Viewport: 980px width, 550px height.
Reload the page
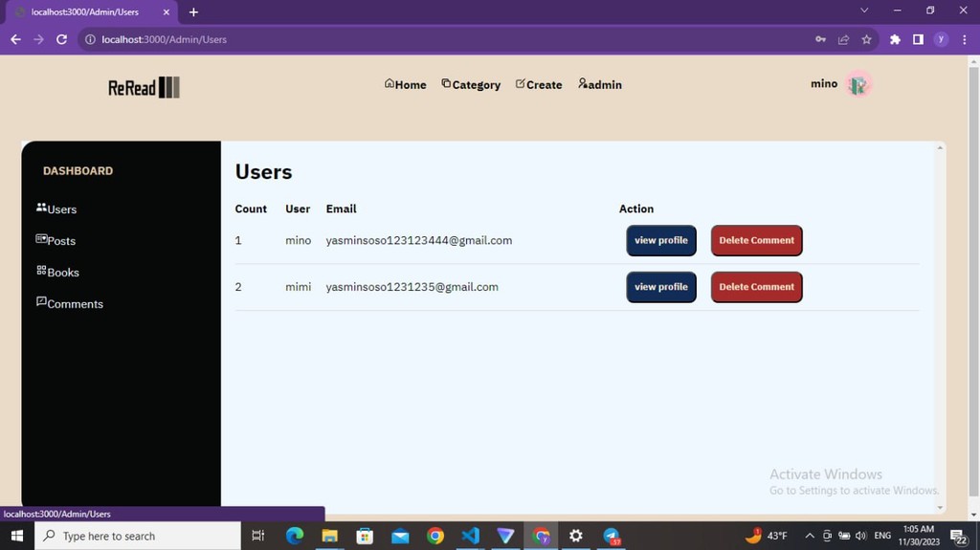[x=62, y=39]
